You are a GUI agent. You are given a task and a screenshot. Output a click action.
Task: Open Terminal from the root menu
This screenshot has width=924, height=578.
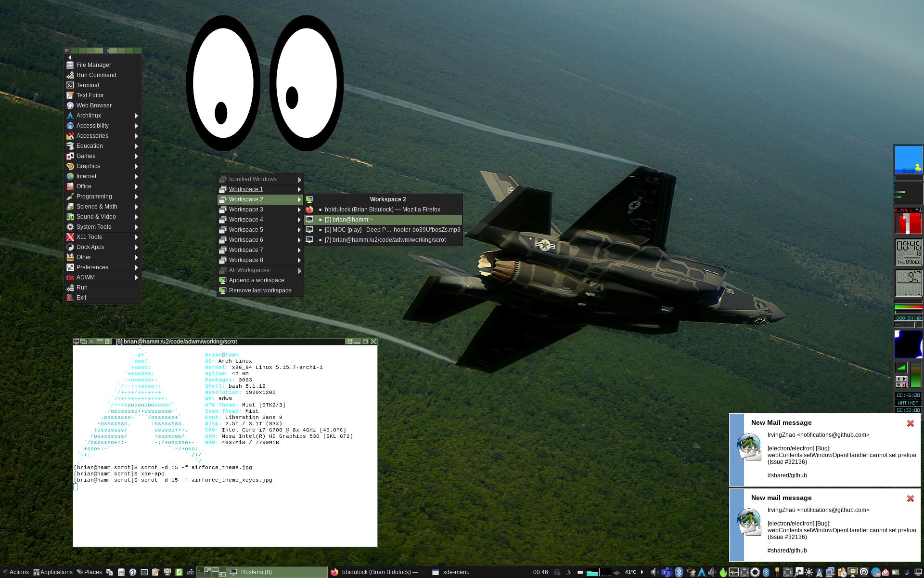(x=88, y=85)
